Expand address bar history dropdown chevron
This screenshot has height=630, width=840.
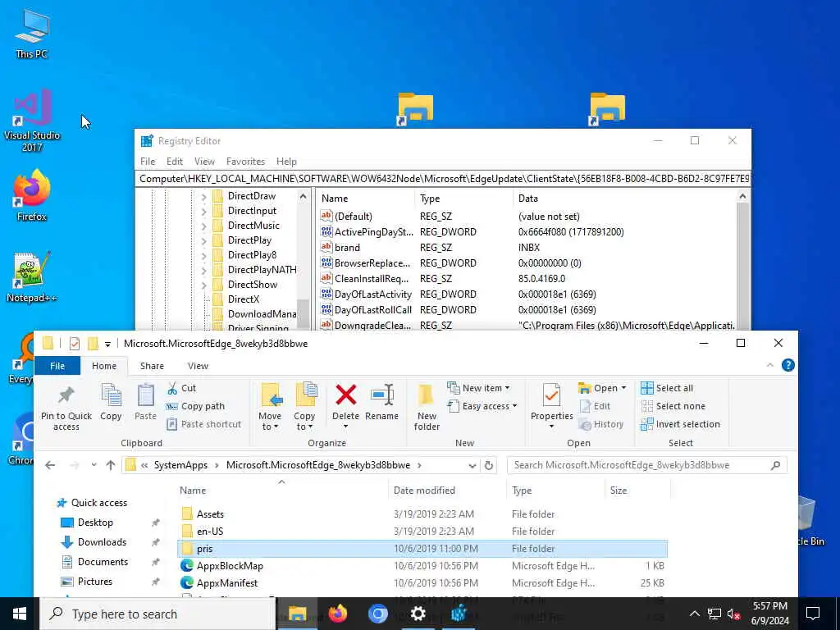(472, 466)
